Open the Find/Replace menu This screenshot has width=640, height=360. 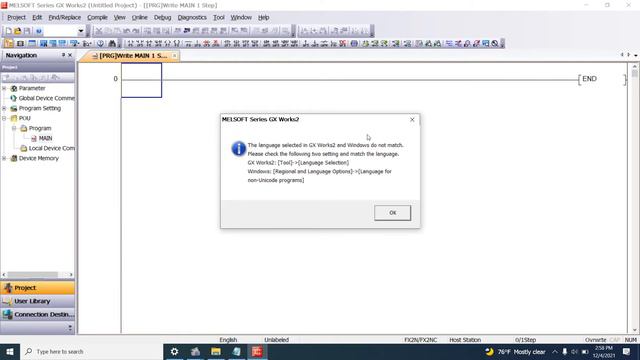[64, 18]
